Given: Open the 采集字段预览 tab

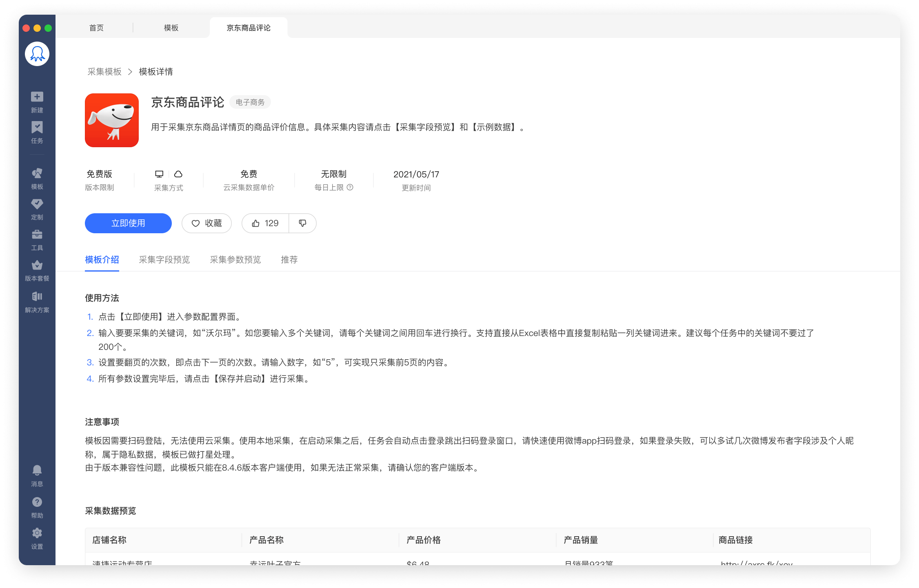Looking at the screenshot, I should 164,259.
